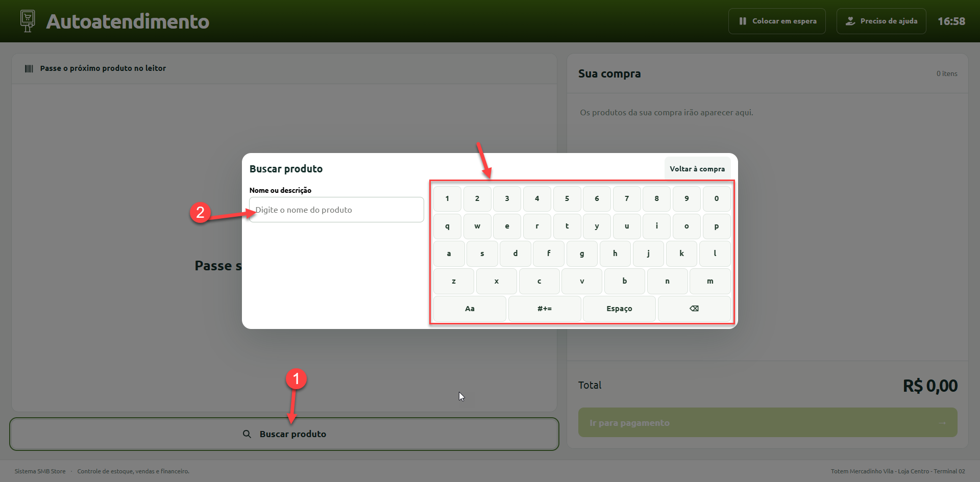This screenshot has height=482, width=980.
Task: Tap the r key on the keyboard
Action: coord(537,226)
